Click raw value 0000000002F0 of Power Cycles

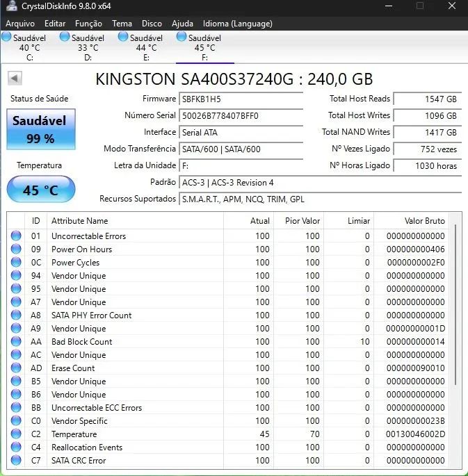(416, 262)
